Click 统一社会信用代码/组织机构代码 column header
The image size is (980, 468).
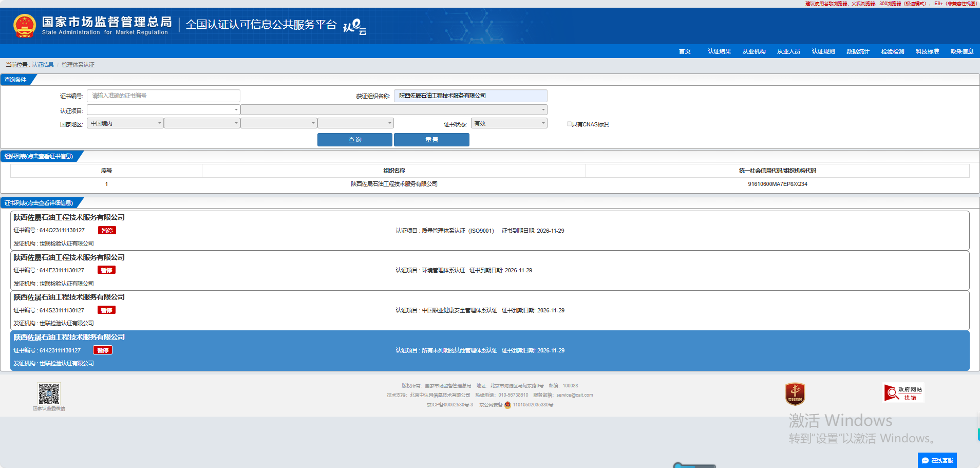pos(778,171)
